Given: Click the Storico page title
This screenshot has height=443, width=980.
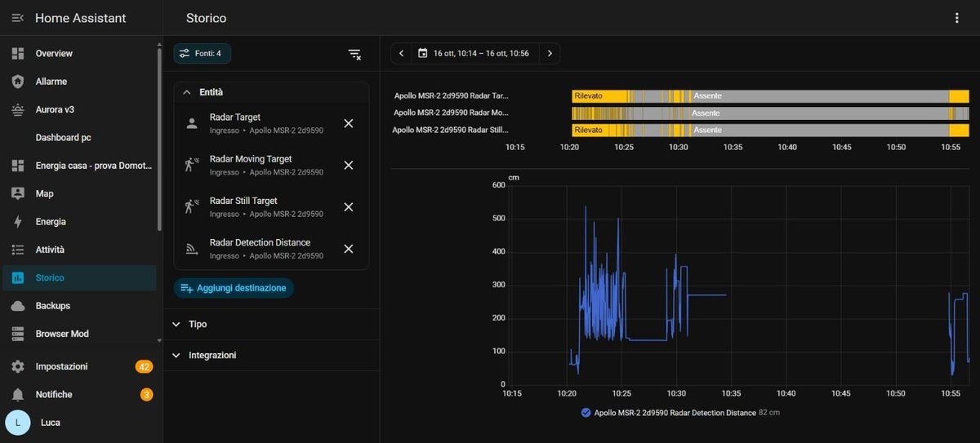Looking at the screenshot, I should (x=206, y=18).
